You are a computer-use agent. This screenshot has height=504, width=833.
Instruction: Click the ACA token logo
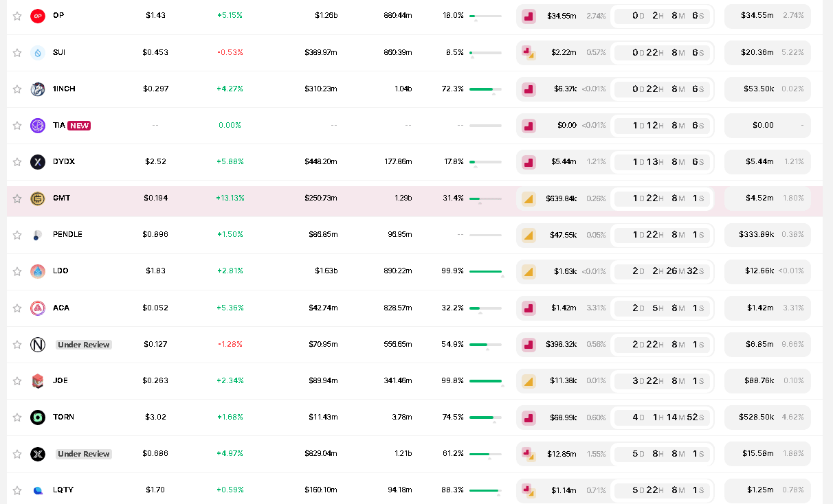pyautogui.click(x=38, y=308)
